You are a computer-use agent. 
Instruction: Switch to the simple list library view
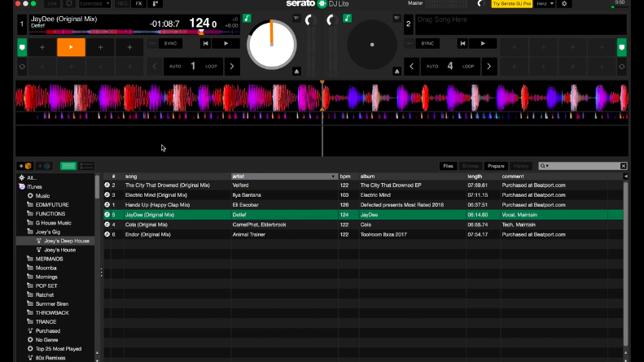click(68, 166)
